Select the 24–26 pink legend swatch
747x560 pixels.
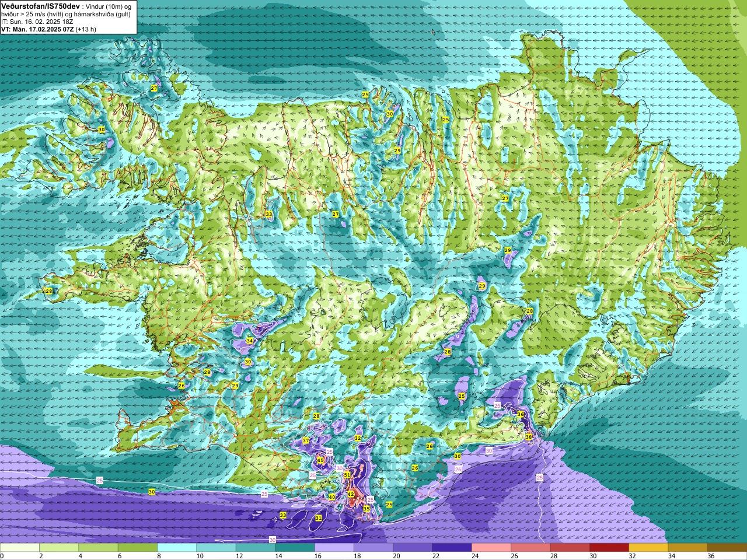coord(491,548)
